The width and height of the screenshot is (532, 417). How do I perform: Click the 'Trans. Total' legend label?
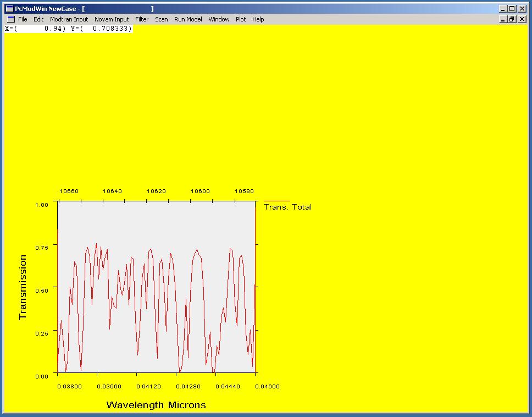(x=287, y=207)
